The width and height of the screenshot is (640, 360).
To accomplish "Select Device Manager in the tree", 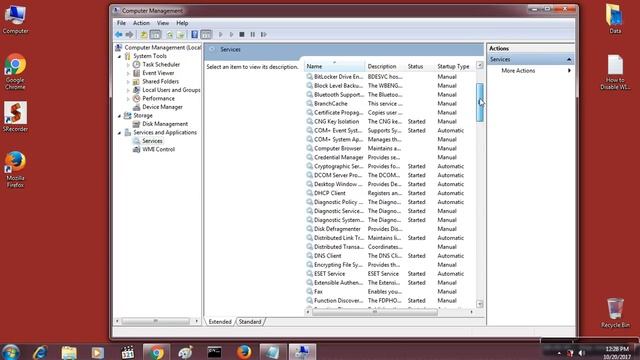I will tap(162, 107).
